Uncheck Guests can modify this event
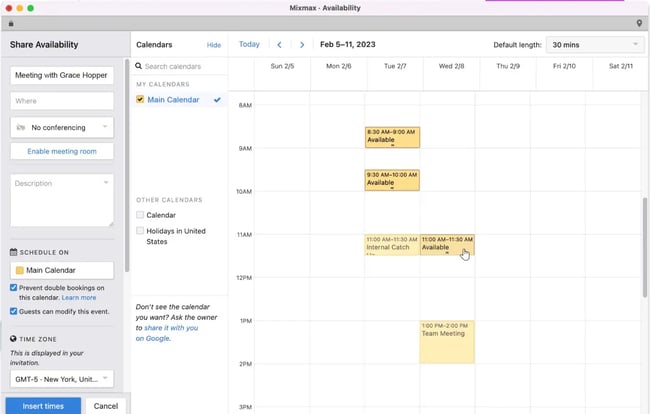Image resolution: width=650 pixels, height=414 pixels. coord(14,311)
